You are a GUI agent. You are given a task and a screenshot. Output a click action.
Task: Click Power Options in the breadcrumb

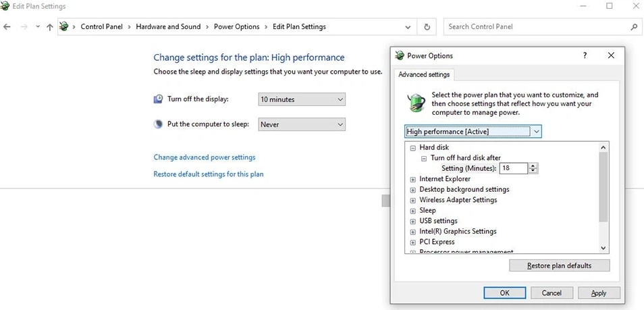pos(236,27)
